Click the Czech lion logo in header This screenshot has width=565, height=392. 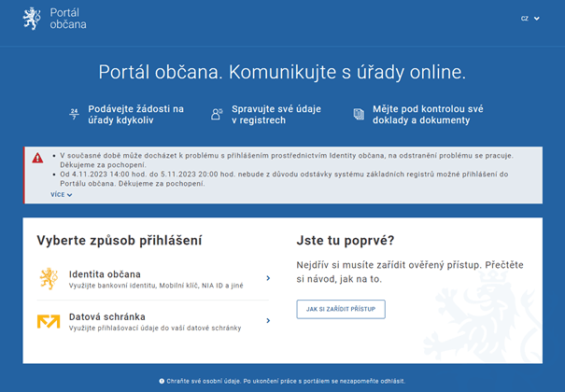pos(32,19)
